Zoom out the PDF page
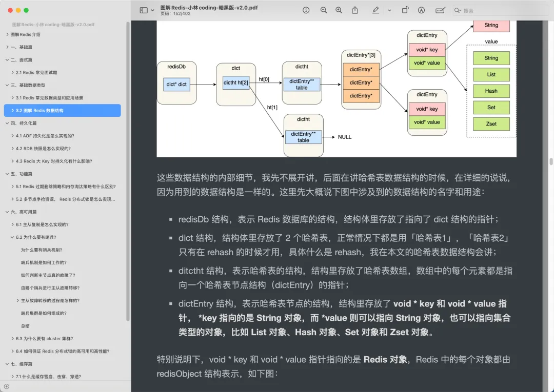The width and height of the screenshot is (554, 392). tap(324, 10)
